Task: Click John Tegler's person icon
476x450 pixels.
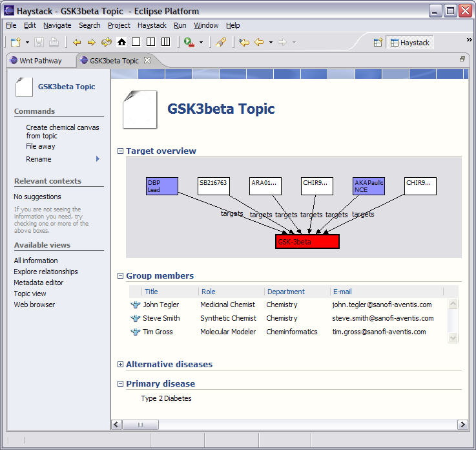Action: 135,305
